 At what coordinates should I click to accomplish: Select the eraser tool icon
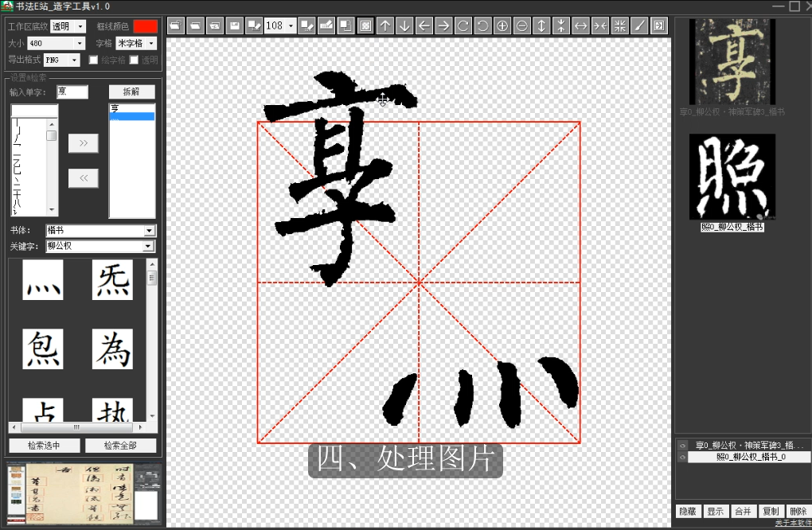click(x=326, y=26)
